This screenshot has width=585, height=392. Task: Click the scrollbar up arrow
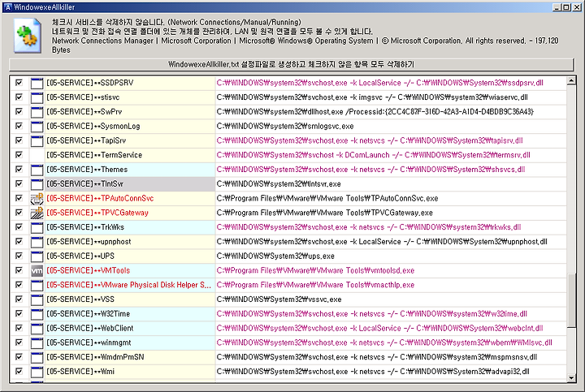pyautogui.click(x=571, y=80)
